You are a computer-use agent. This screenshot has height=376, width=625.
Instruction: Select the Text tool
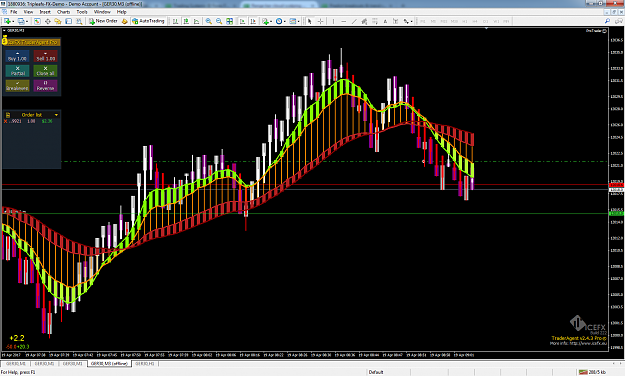[385, 21]
